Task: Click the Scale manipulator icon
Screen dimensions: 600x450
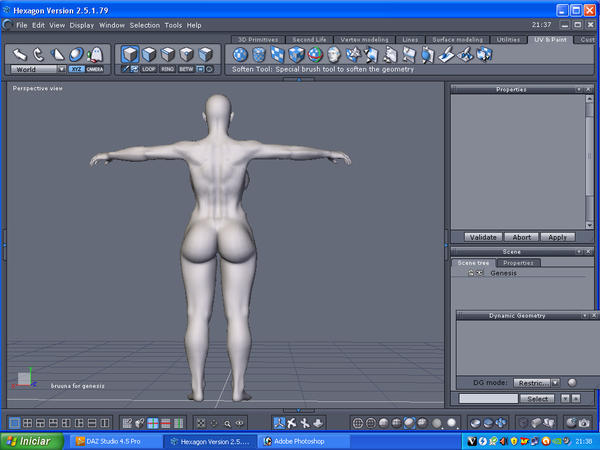Action: point(58,54)
